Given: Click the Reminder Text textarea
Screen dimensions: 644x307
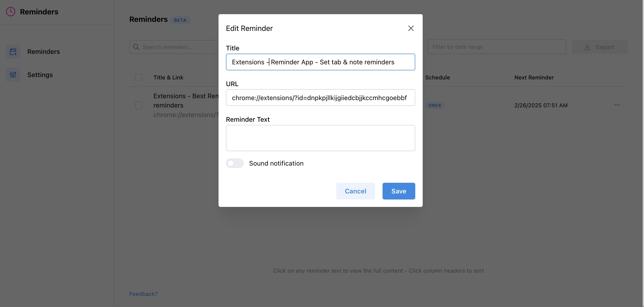Looking at the screenshot, I should coord(320,138).
